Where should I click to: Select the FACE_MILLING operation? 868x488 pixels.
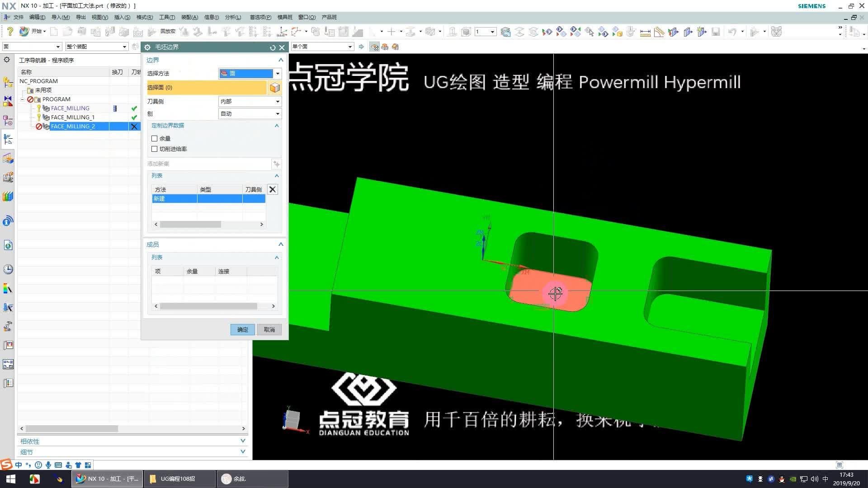point(70,108)
